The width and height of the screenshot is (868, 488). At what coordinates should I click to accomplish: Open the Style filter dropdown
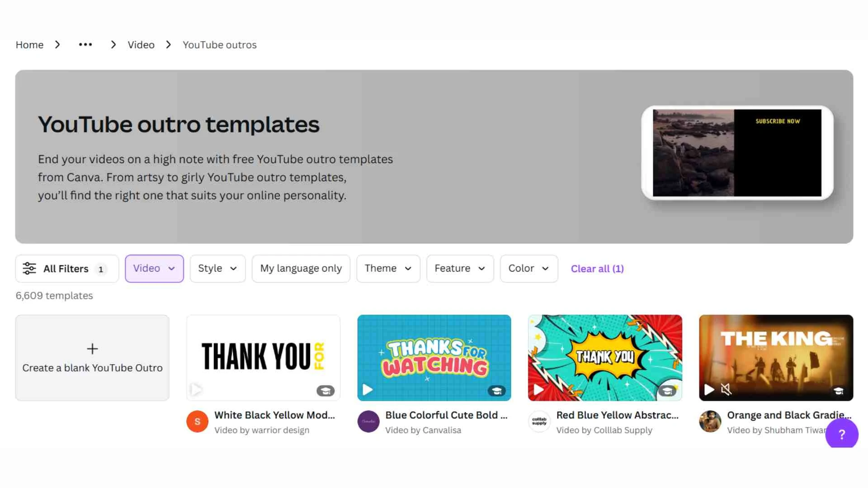click(217, 268)
